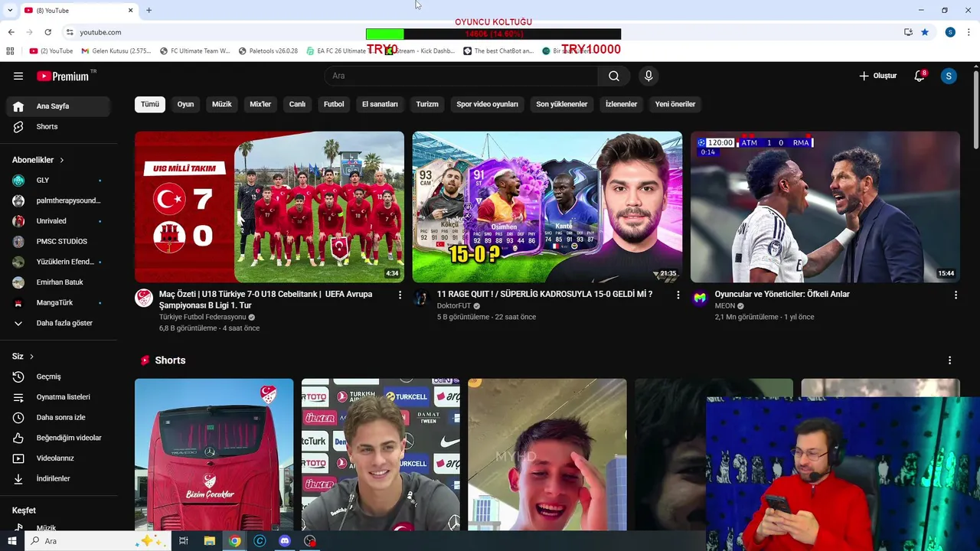The width and height of the screenshot is (980, 551).
Task: Go back in browser history
Action: coord(11,32)
